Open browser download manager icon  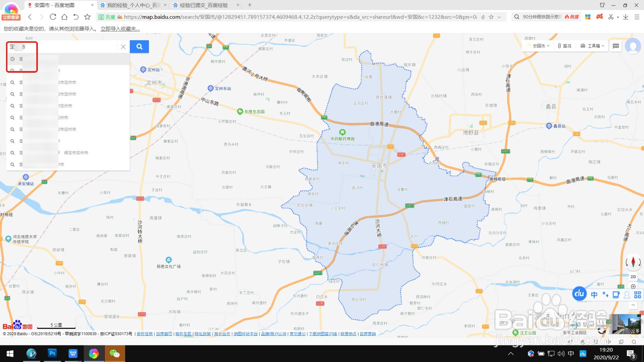pyautogui.click(x=625, y=17)
